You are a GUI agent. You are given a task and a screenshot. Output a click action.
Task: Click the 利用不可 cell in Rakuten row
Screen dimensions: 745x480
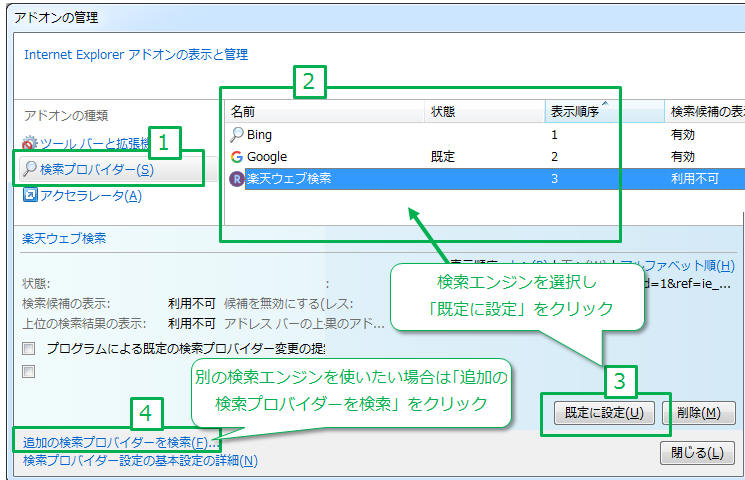coord(695,179)
